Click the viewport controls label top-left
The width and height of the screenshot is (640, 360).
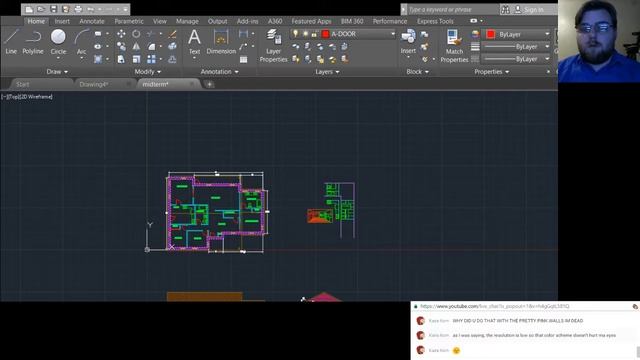(27, 97)
